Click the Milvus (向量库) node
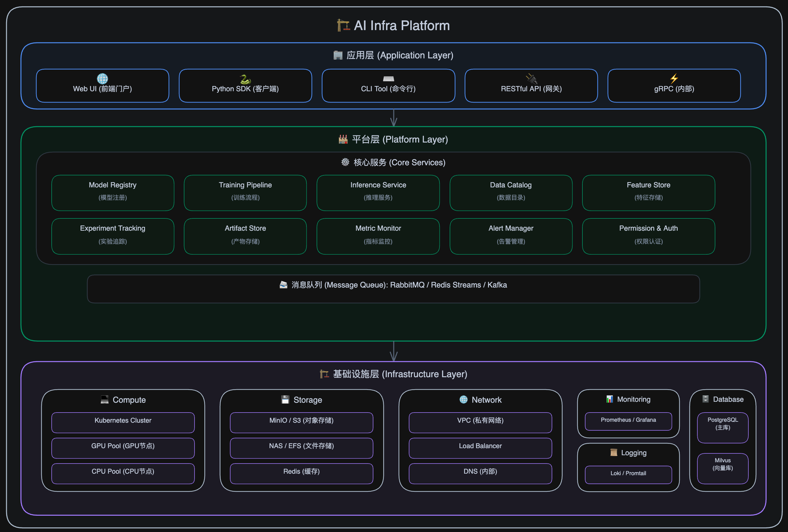Image resolution: width=788 pixels, height=532 pixels. (723, 469)
